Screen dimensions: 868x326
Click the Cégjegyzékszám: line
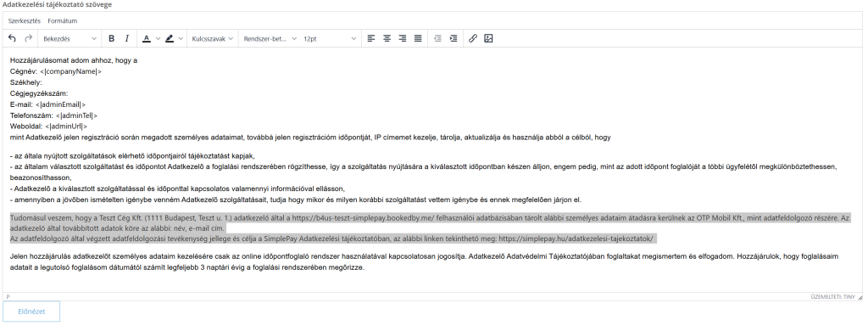pos(39,93)
